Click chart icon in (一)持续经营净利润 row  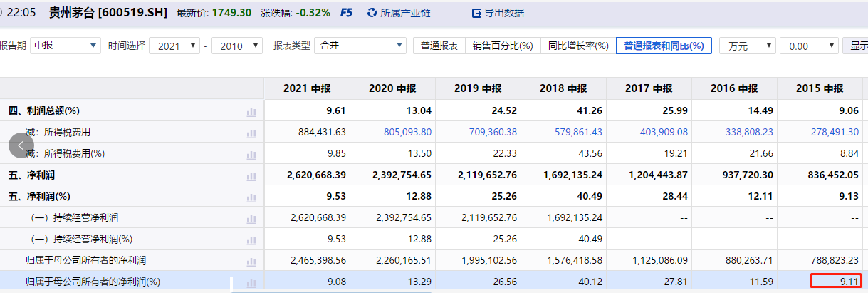[251, 219]
